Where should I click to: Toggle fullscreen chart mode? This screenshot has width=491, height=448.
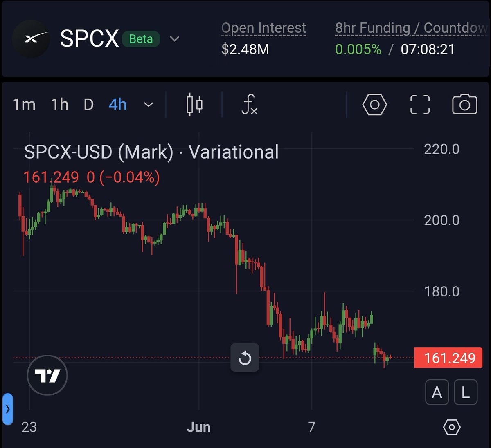[420, 105]
